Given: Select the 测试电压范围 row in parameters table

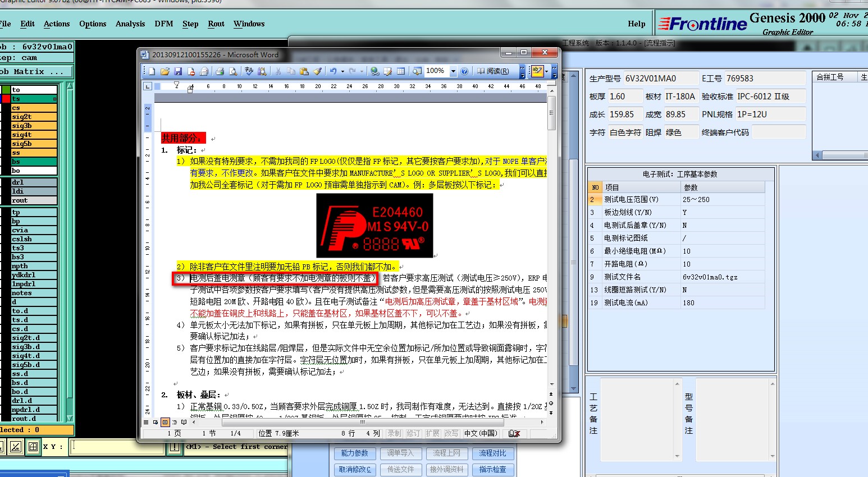Looking at the screenshot, I should click(677, 199).
